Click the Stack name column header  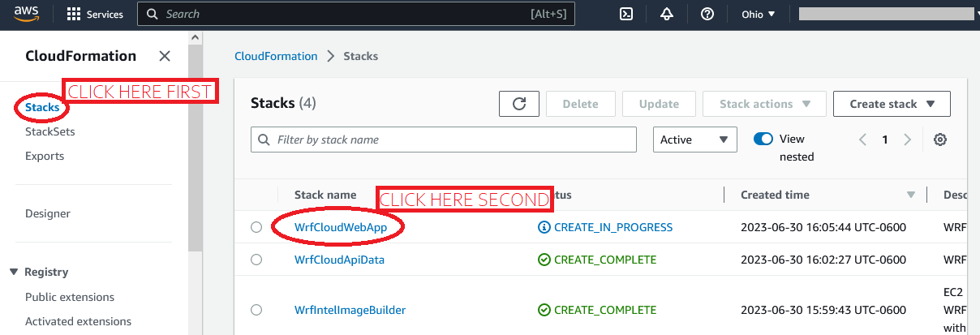coord(325,195)
